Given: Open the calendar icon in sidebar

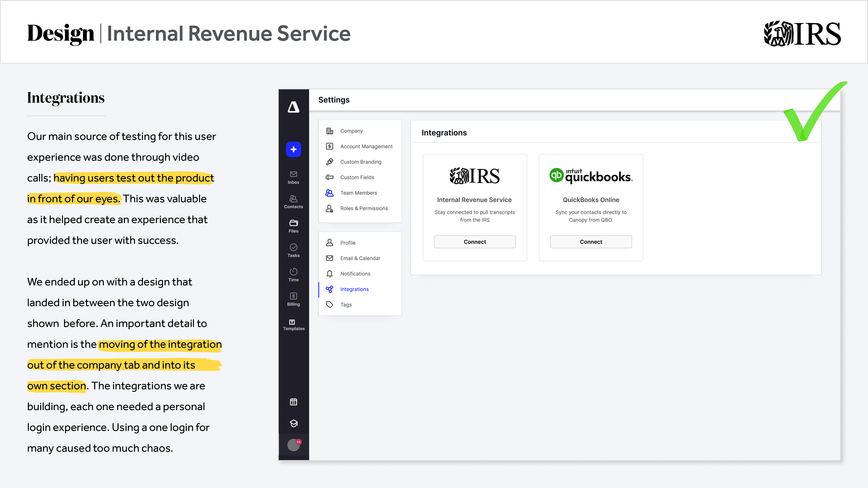Looking at the screenshot, I should pos(293,402).
